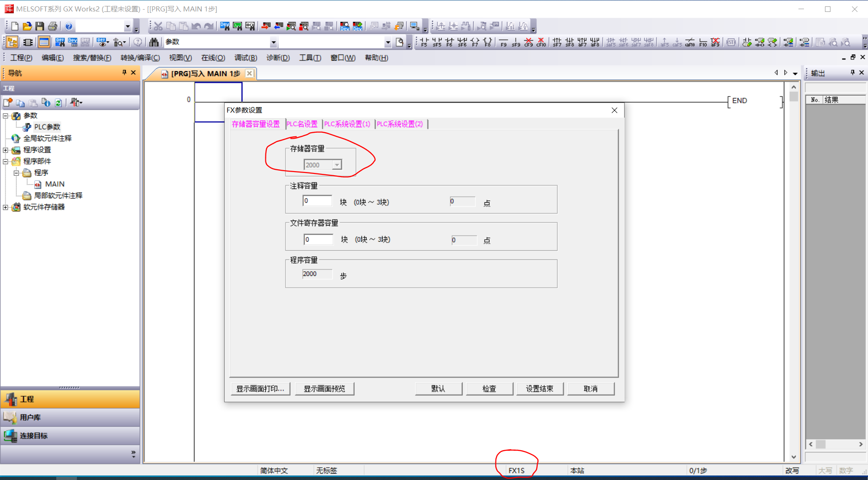Expand the 程序设置 tree node
The image size is (868, 480).
coord(5,150)
